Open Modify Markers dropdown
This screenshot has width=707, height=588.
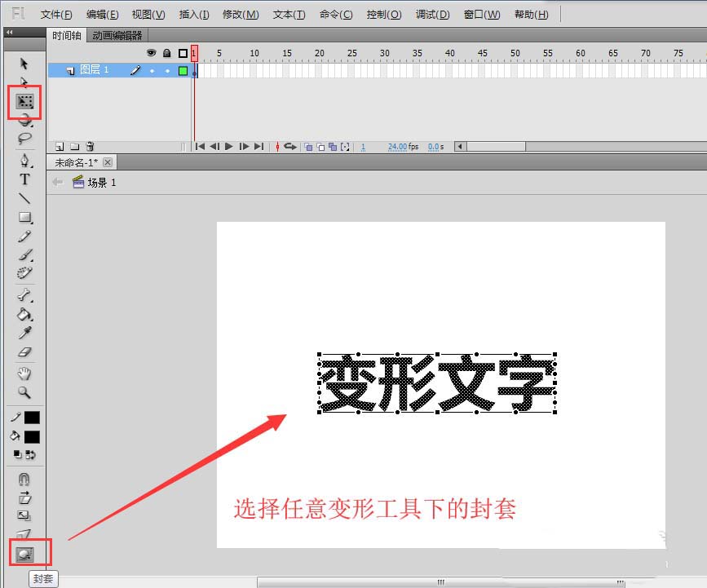point(345,147)
